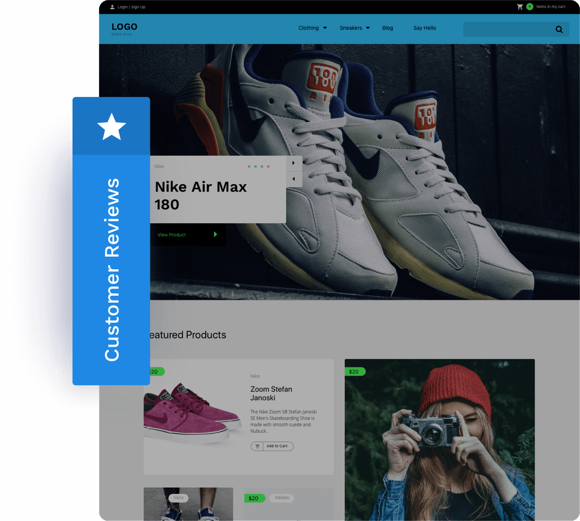Open the Blog menu item

click(388, 28)
